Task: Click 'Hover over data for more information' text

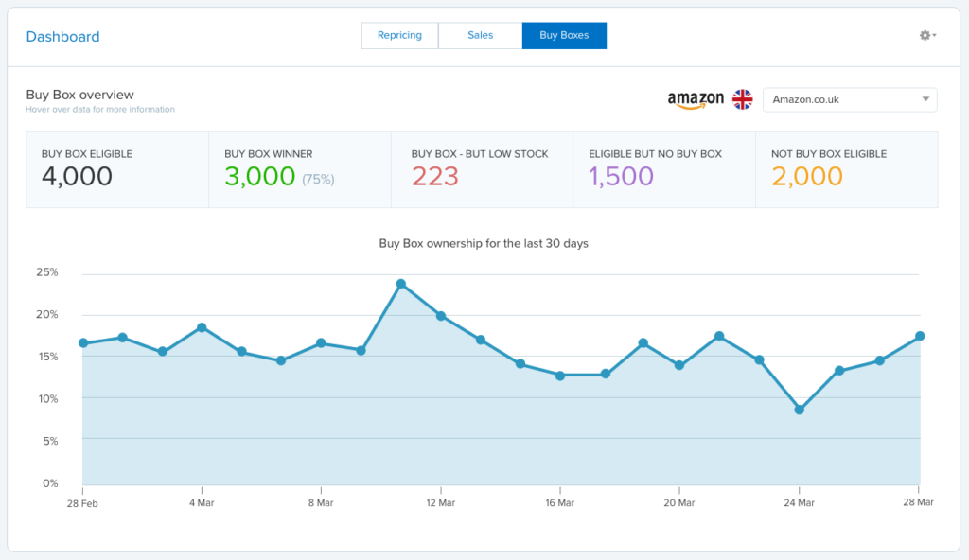Action: click(100, 110)
